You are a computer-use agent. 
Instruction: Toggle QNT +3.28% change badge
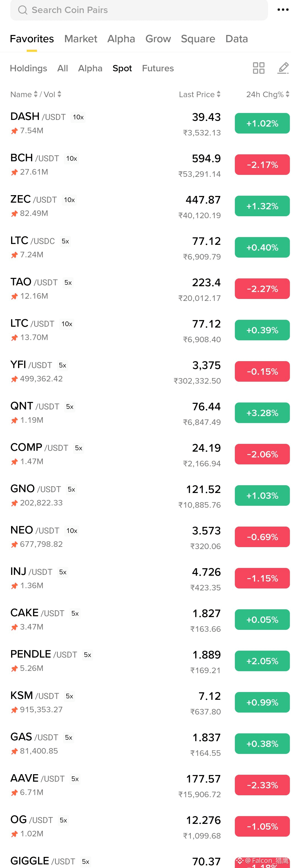262,413
